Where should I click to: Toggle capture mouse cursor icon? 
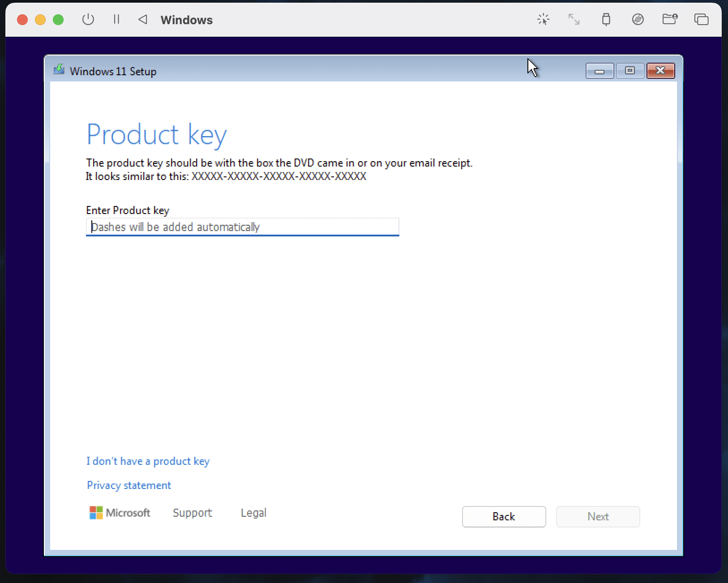pyautogui.click(x=543, y=19)
